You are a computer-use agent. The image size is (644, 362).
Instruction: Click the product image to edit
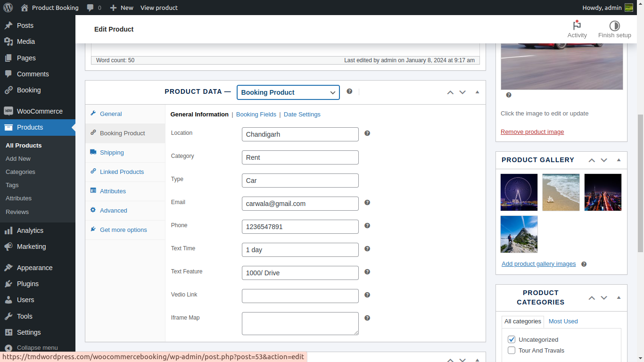562,66
